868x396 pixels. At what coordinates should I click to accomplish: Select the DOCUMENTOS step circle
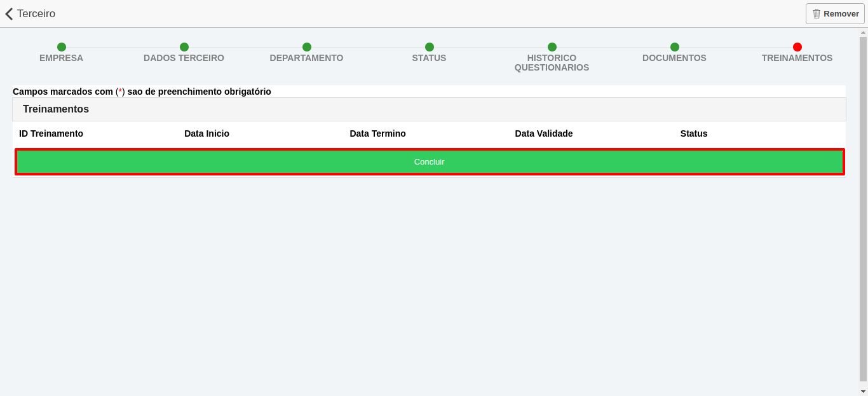[674, 47]
